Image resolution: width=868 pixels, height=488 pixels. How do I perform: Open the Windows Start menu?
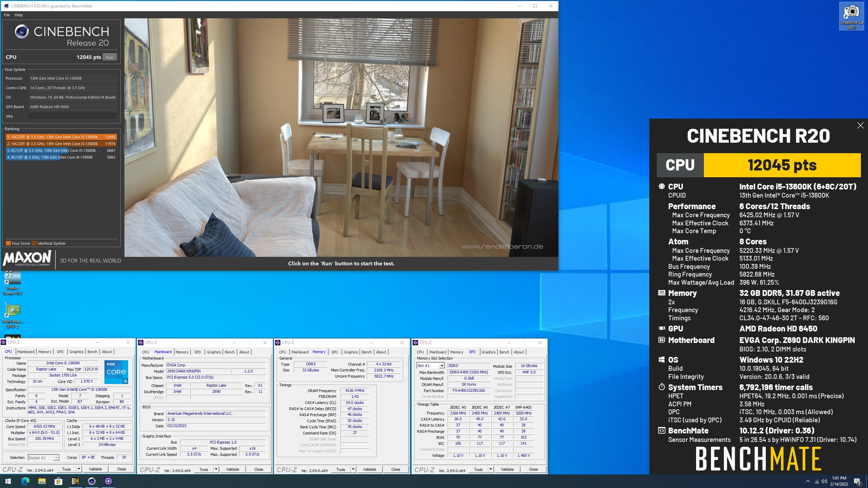pyautogui.click(x=8, y=481)
